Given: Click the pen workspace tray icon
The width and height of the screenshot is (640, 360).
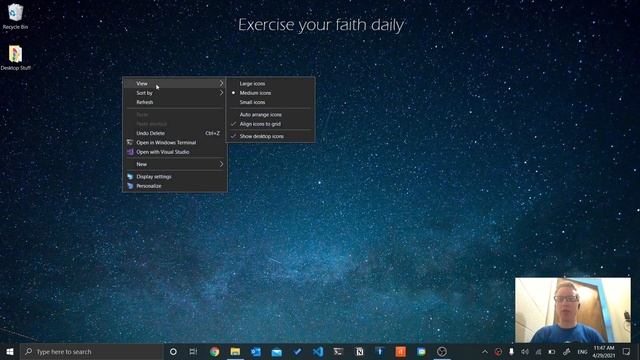Looking at the screenshot, I should coord(566,351).
